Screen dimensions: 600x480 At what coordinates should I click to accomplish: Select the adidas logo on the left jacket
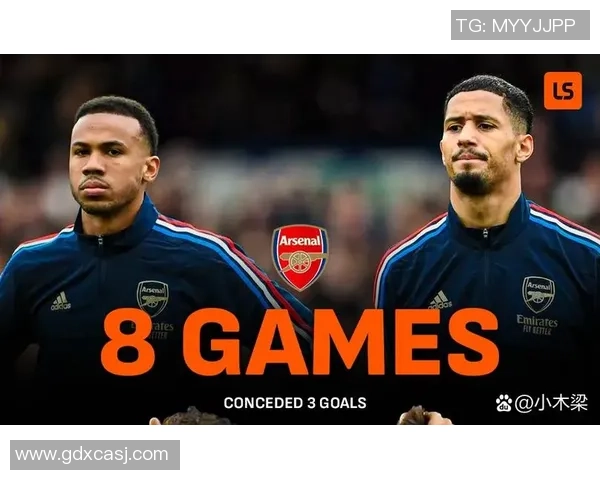61,301
